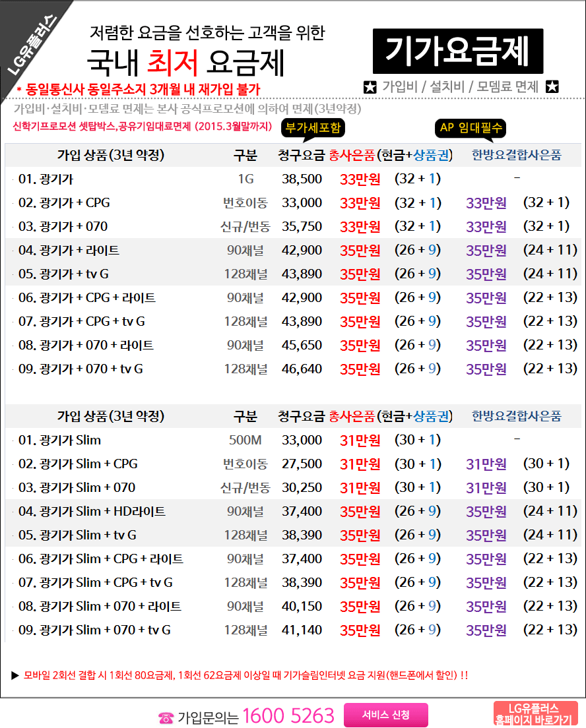Select the 광기가 Slim + HD라이트 row
This screenshot has width=586, height=728.
[92, 511]
